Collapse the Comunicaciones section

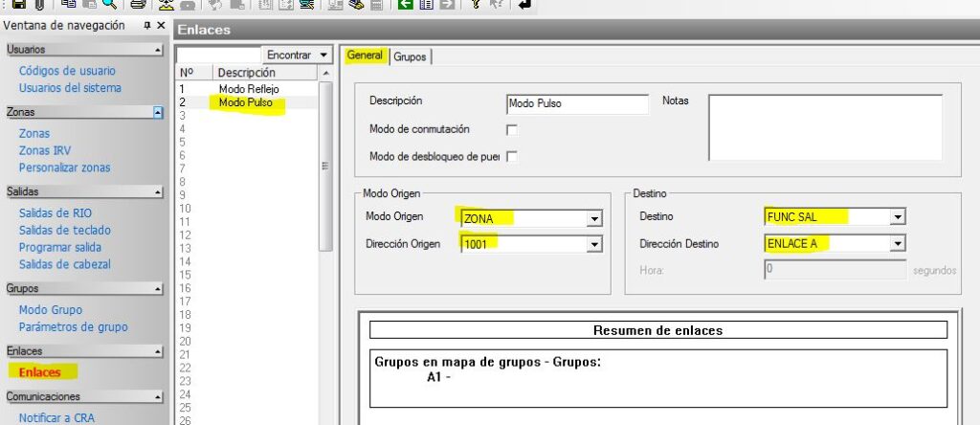[x=158, y=397]
